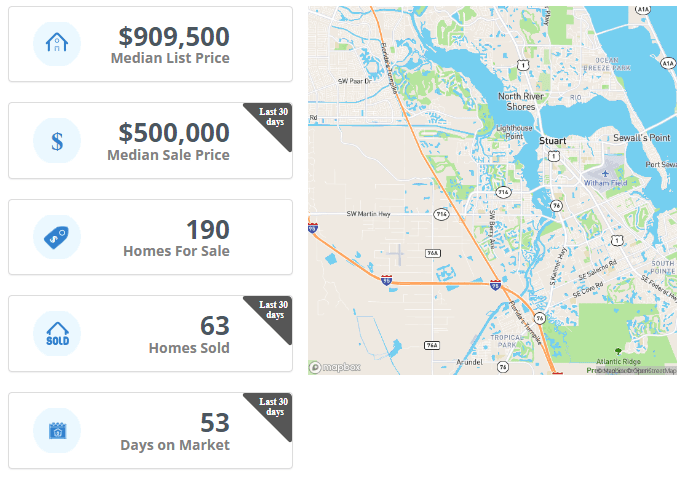Image resolution: width=688 pixels, height=478 pixels.
Task: Click the price tag icon for Homes For Sale
Action: click(56, 237)
